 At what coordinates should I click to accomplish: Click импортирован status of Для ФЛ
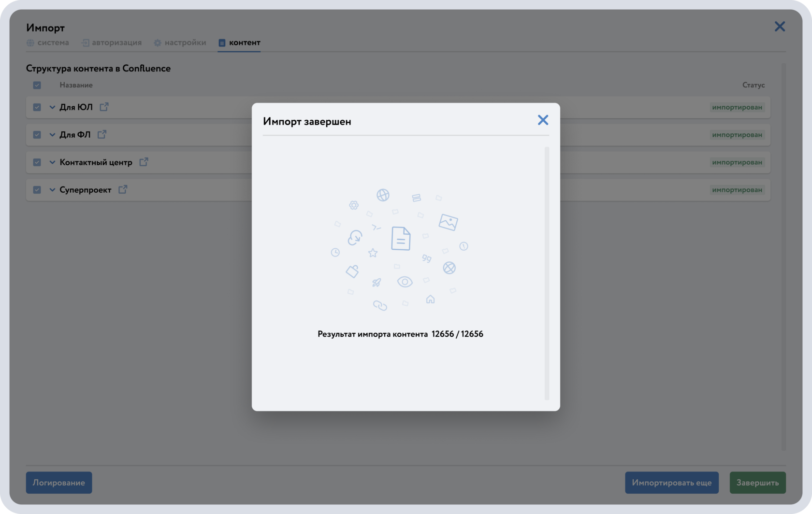[x=737, y=135]
